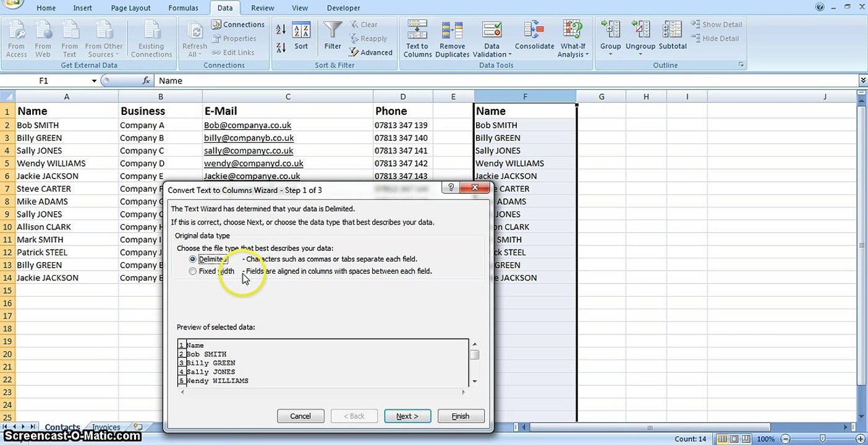Screen dimensions: 868x445
Task: Open the Insert ribbon tab
Action: (83, 8)
